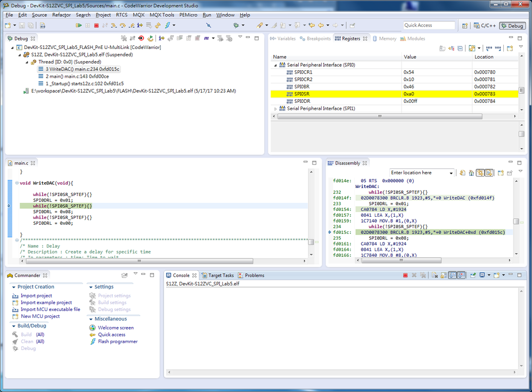Viewport: 532px width, 392px height.
Task: Open the Enter location here dropdown
Action: pyautogui.click(x=451, y=173)
